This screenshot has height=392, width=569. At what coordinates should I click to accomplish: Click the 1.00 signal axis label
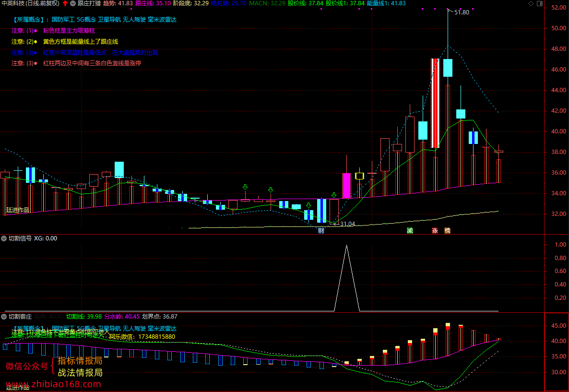coord(560,245)
